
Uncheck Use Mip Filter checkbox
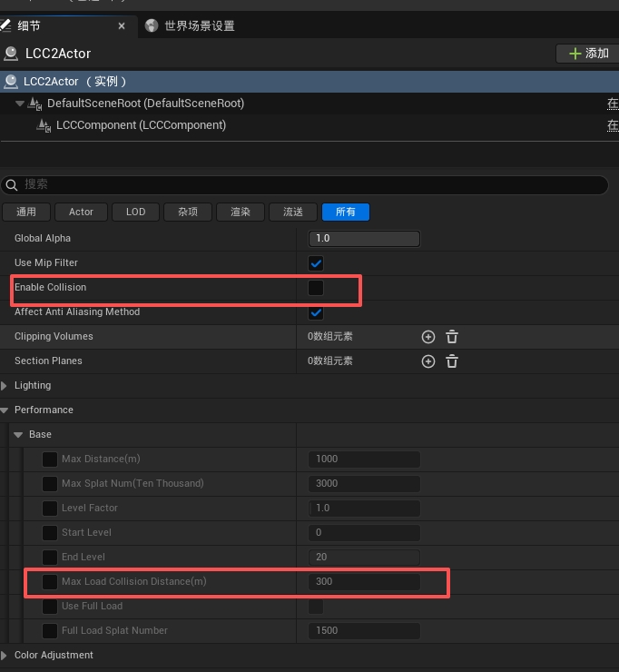point(316,263)
